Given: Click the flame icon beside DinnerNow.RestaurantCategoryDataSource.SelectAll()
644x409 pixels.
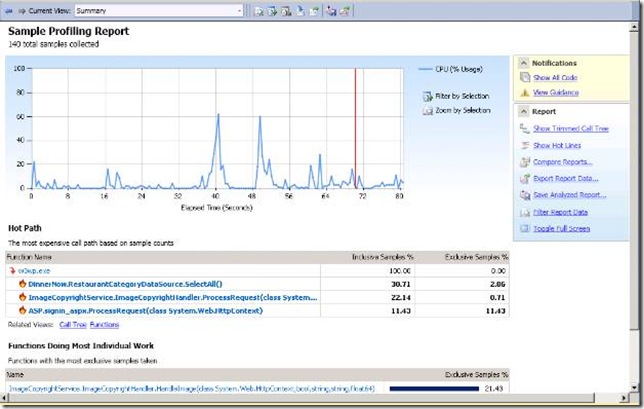Looking at the screenshot, I should [x=22, y=284].
